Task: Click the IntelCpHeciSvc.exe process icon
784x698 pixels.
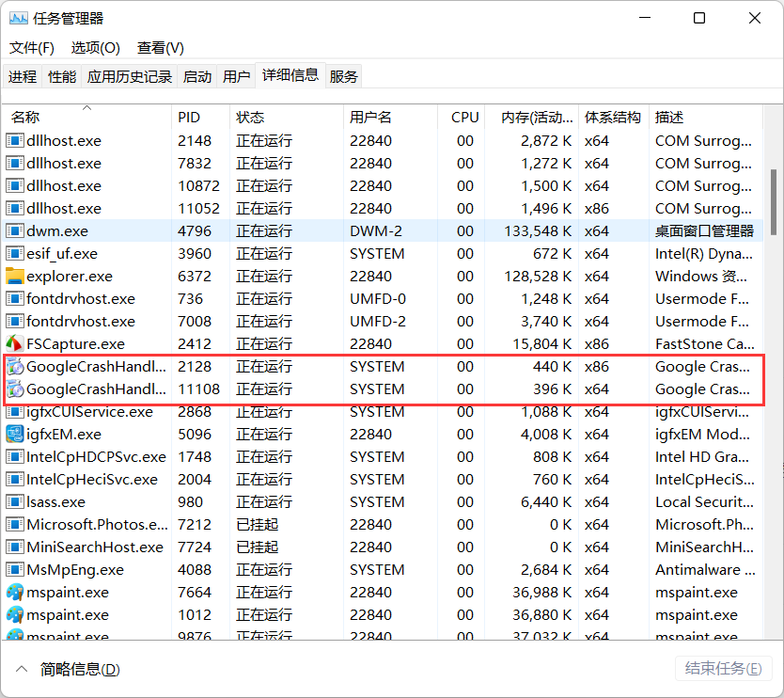Action: [x=15, y=480]
